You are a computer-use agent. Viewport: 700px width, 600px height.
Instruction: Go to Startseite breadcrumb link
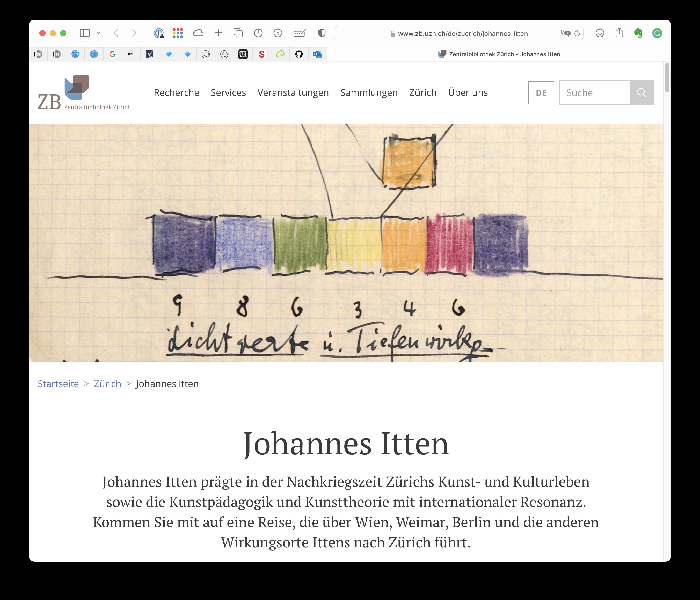click(x=58, y=384)
